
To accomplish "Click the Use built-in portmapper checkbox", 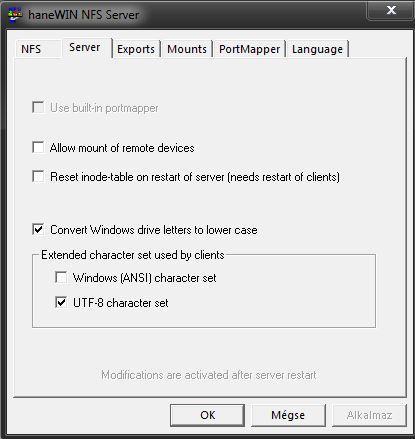I will (x=38, y=107).
